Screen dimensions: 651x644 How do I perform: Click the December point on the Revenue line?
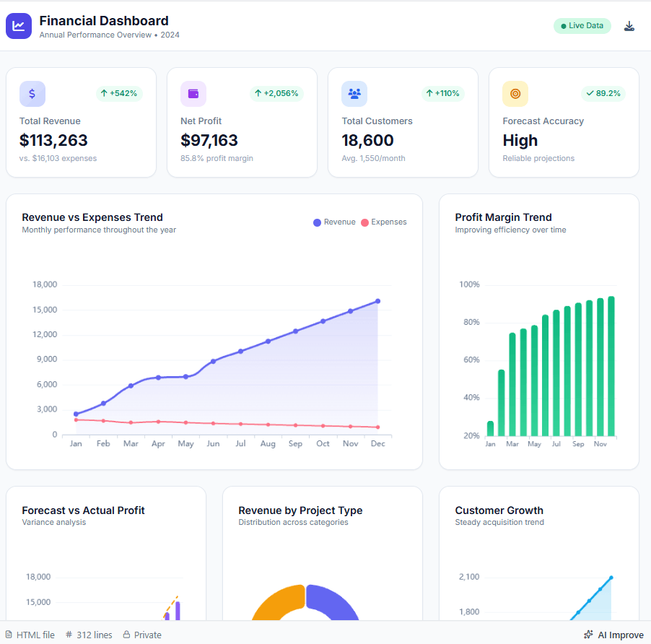coord(377,300)
